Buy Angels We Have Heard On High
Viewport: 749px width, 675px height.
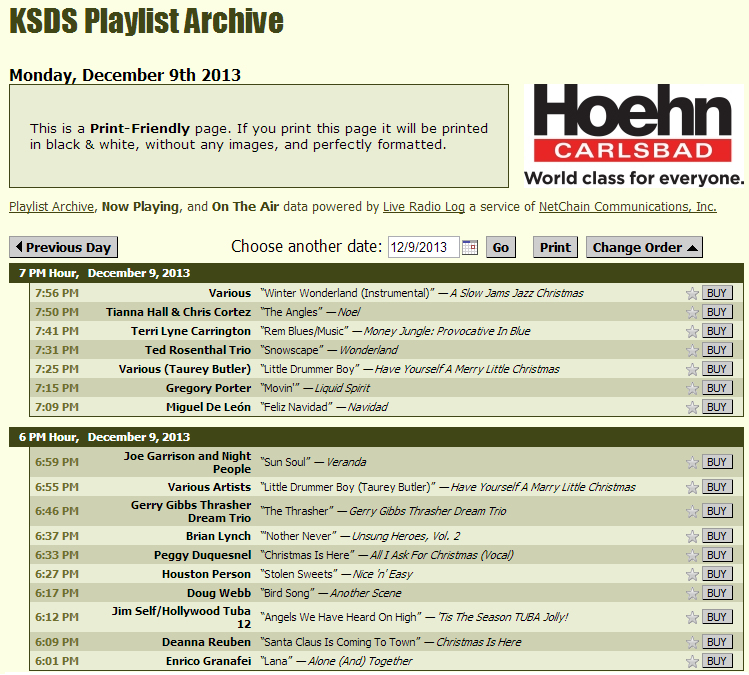717,617
